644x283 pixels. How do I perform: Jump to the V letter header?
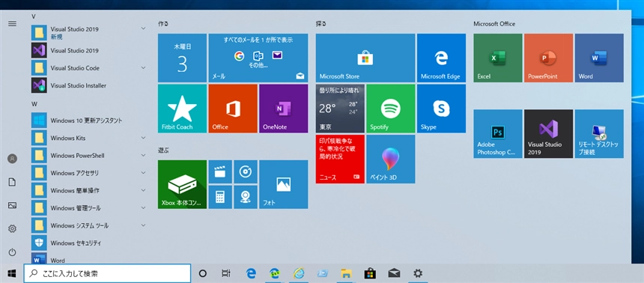(33, 16)
